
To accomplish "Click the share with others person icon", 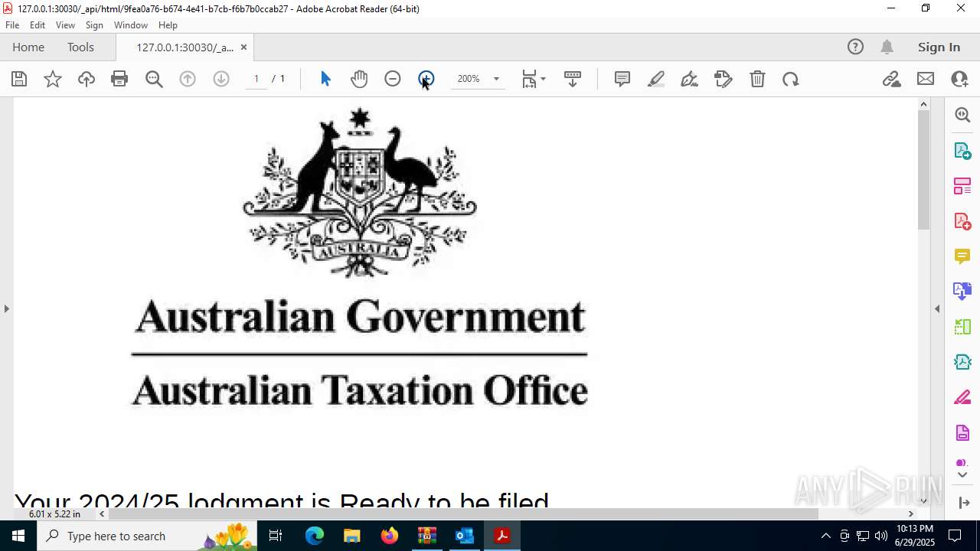I will point(959,79).
